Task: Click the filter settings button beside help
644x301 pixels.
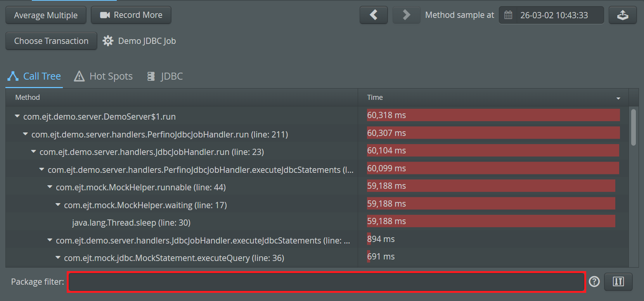Action: click(618, 282)
